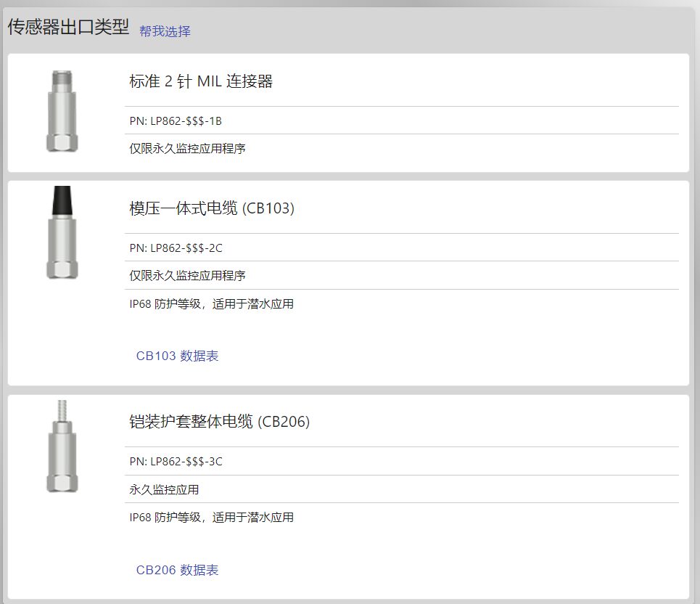Click the 永久监控应用 text in CB206 card
Image resolution: width=700 pixels, height=604 pixels.
coord(164,489)
